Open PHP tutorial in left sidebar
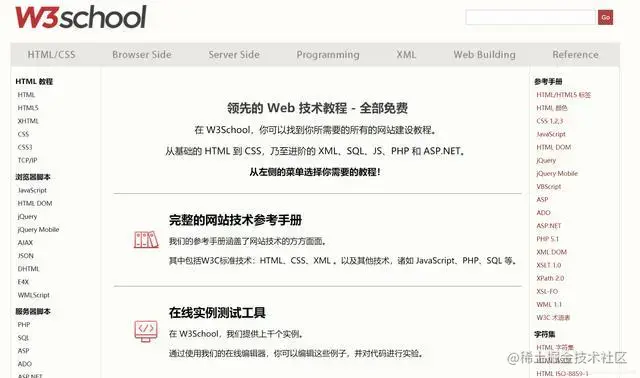This screenshot has width=640, height=378. tap(24, 325)
